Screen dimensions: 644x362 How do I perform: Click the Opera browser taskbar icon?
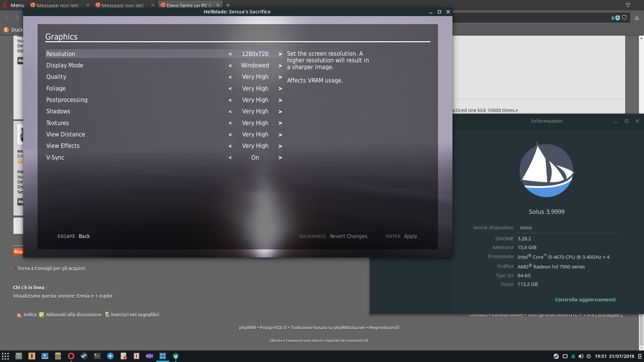pyautogui.click(x=71, y=356)
